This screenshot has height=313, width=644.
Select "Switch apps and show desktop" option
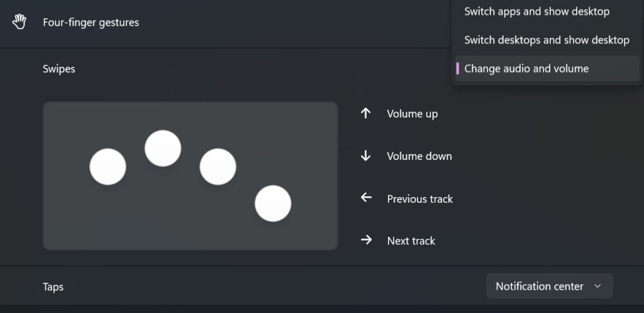point(536,11)
